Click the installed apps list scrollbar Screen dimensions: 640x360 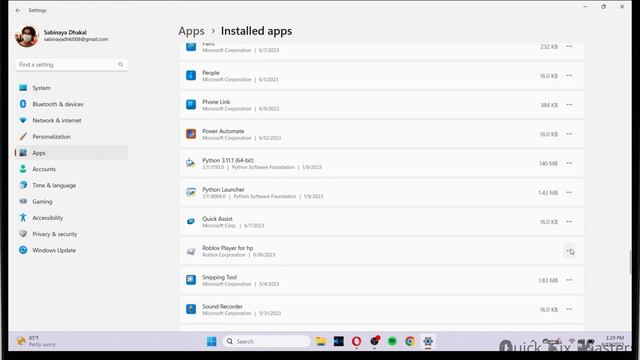click(631, 262)
